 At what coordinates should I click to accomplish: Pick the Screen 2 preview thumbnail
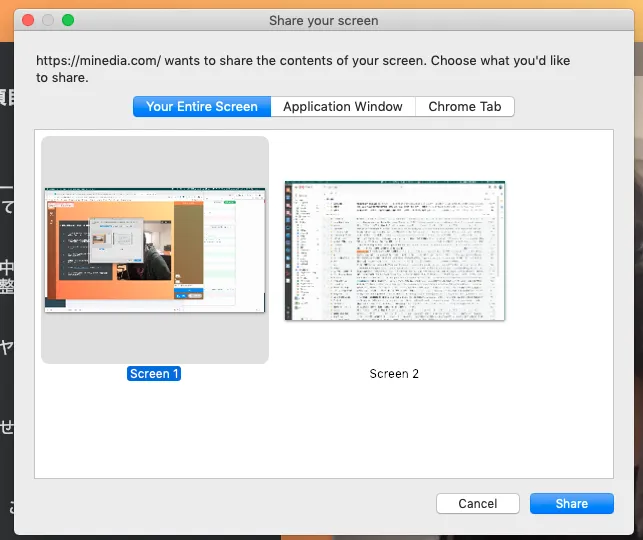coord(394,250)
